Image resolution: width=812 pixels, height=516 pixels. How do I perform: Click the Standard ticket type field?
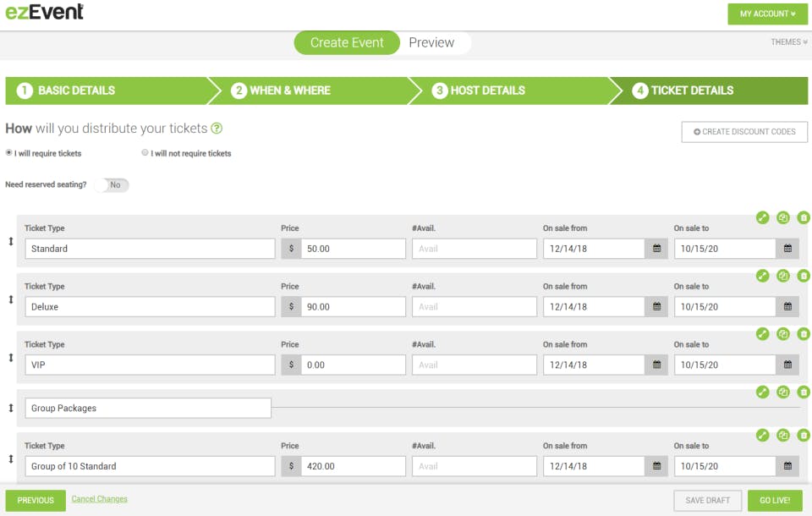[151, 249]
